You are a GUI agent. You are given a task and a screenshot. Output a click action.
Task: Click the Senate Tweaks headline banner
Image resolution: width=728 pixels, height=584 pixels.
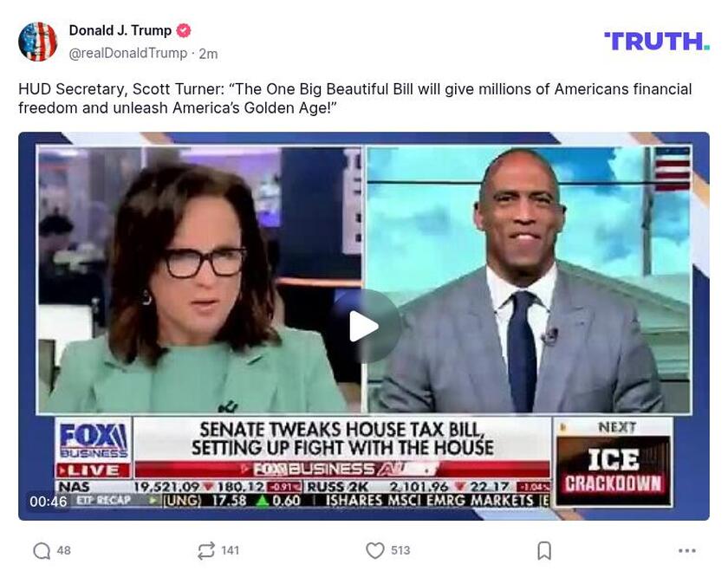click(x=342, y=438)
